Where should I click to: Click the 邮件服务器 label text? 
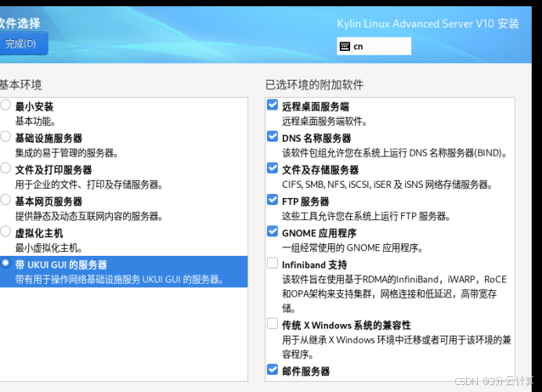pyautogui.click(x=306, y=372)
